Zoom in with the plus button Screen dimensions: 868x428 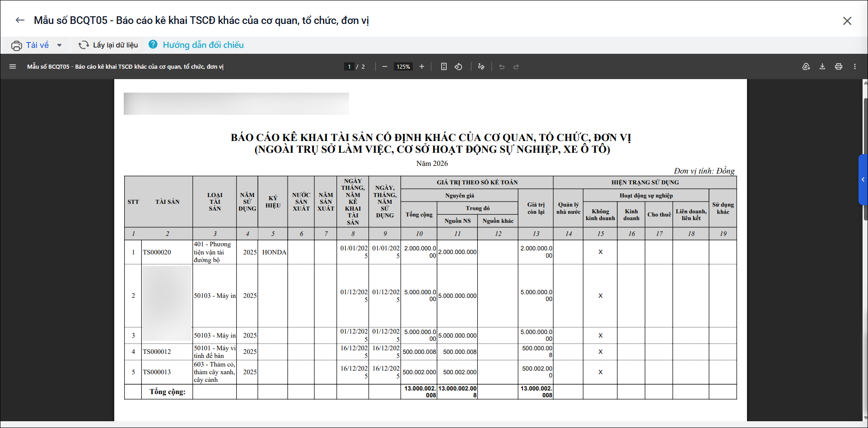422,66
